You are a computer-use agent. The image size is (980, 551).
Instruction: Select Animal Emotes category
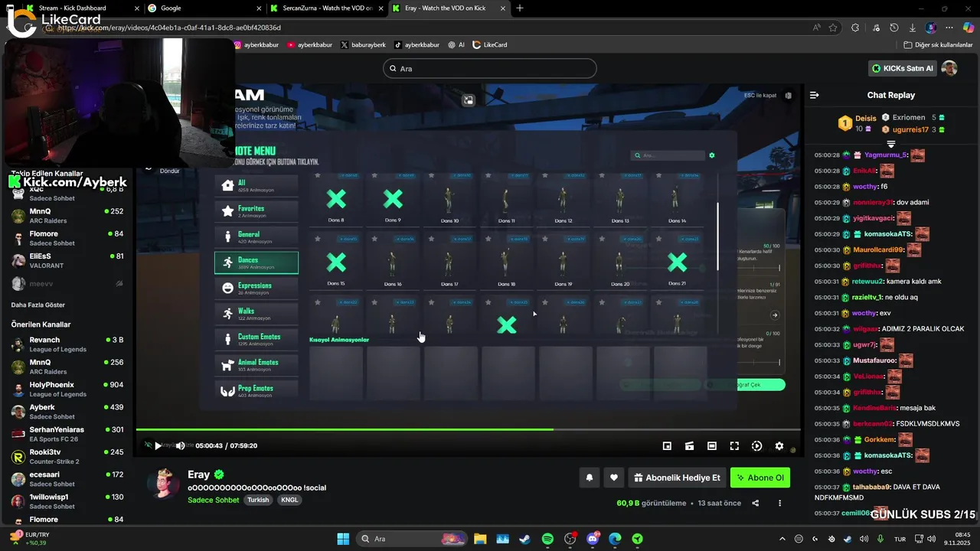pos(256,365)
